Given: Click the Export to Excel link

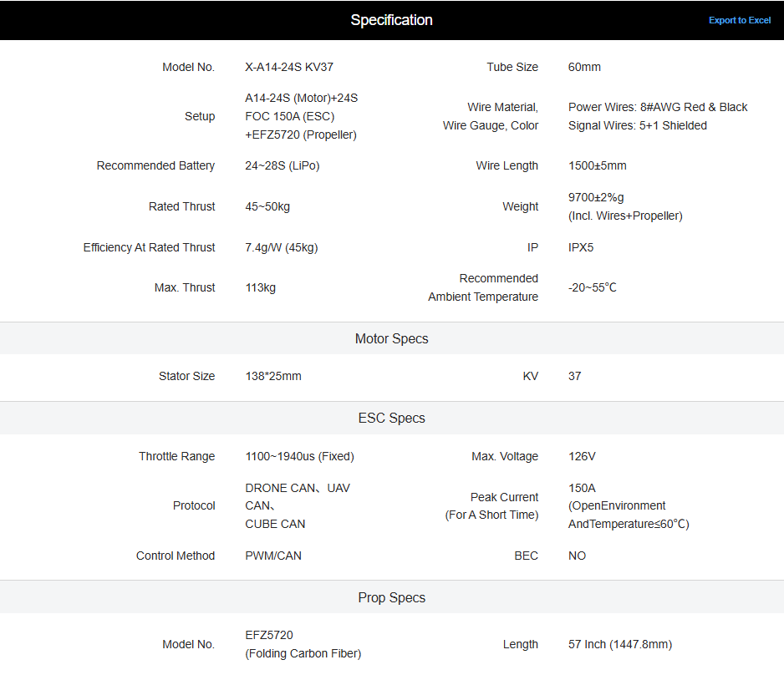Looking at the screenshot, I should 740,21.
